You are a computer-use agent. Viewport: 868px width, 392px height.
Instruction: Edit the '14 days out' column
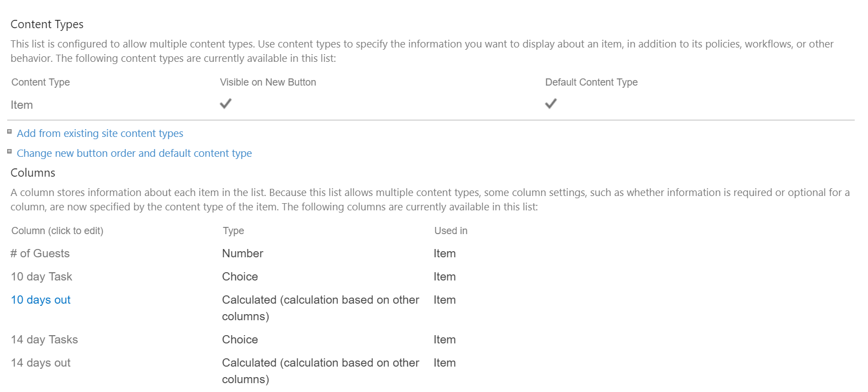click(41, 363)
